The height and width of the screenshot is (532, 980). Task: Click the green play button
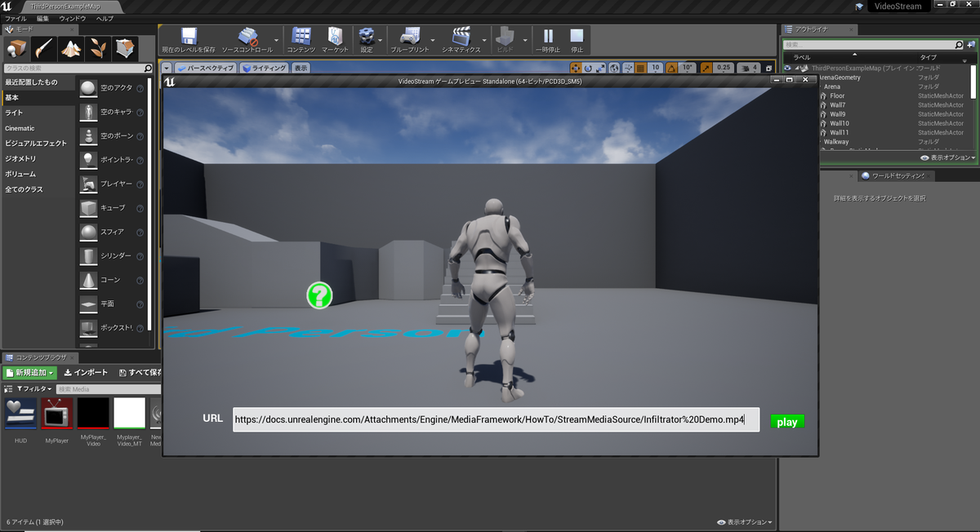pos(787,422)
